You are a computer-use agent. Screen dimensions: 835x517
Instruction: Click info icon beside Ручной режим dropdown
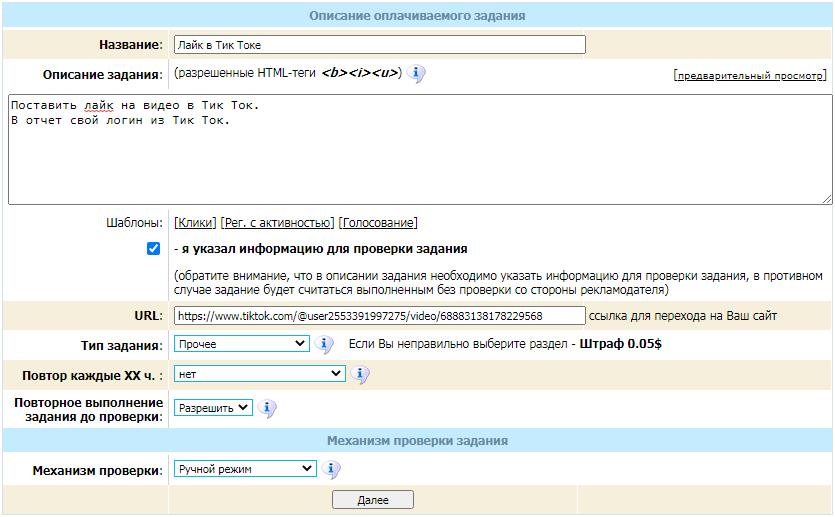331,469
